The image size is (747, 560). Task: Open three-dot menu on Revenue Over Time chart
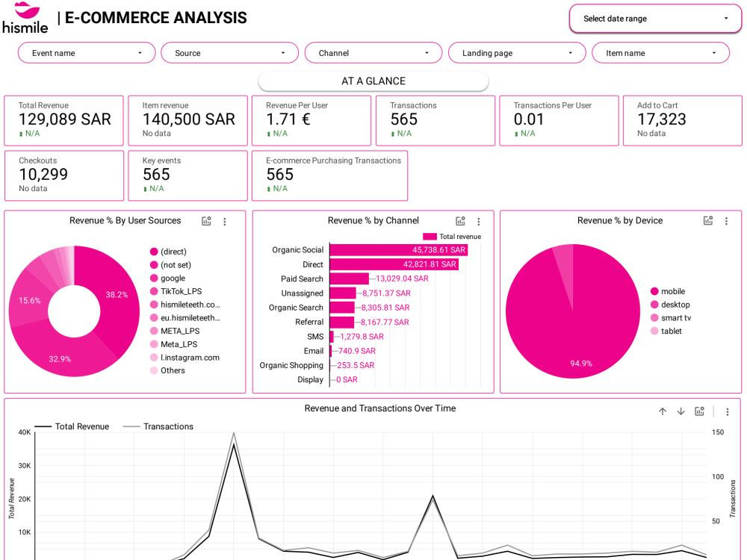(x=728, y=412)
